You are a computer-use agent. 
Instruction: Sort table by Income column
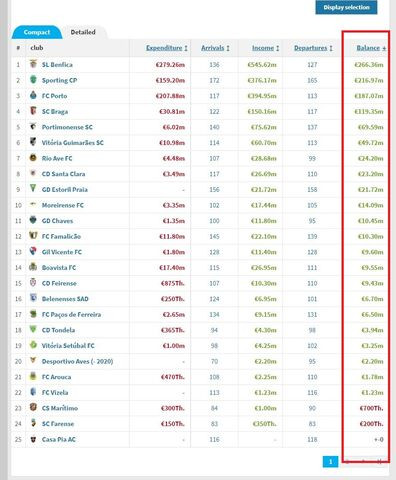coord(265,48)
